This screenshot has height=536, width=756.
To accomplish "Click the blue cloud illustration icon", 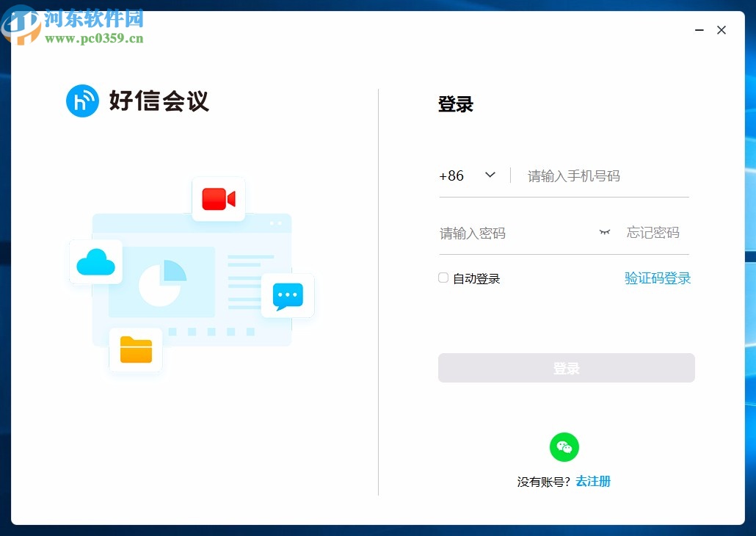I will coord(95,261).
